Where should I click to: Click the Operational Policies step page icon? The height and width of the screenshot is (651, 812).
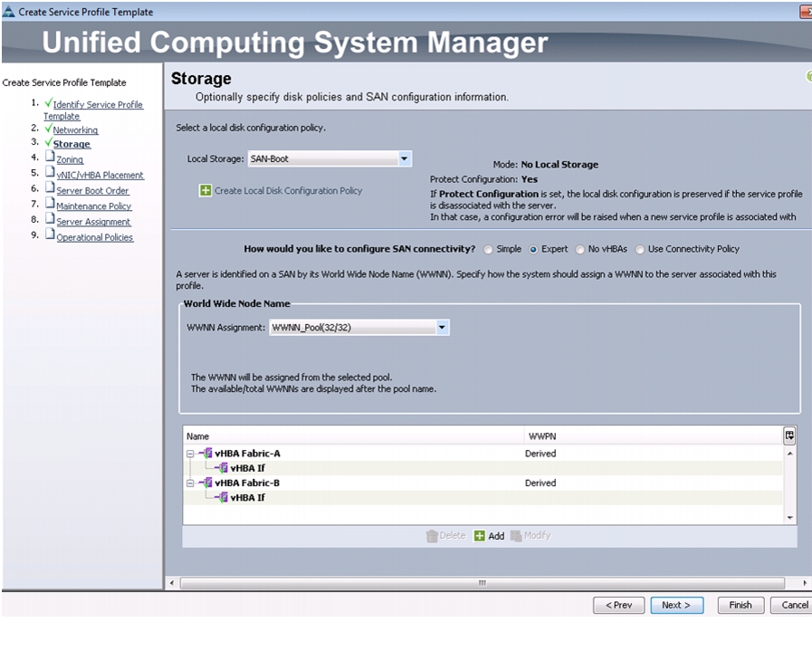coord(50,235)
